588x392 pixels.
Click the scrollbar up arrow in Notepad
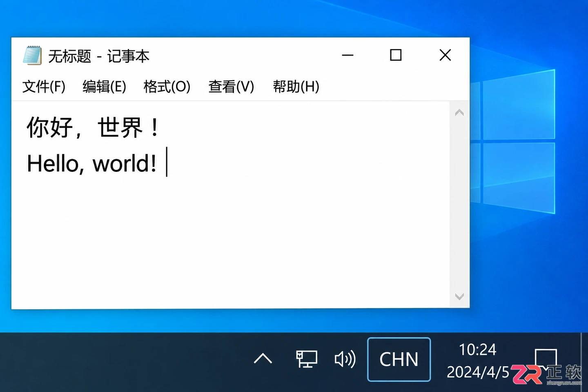(459, 112)
